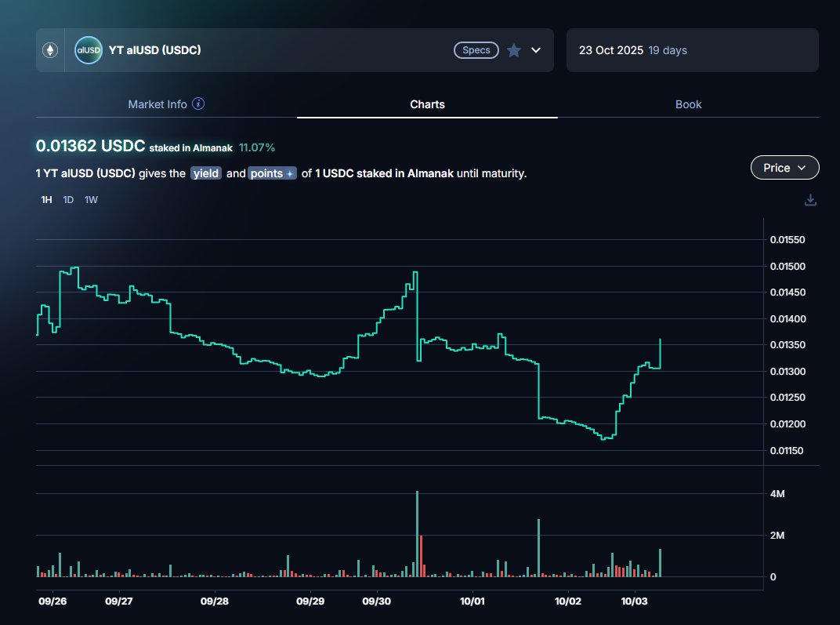
Task: Click the Ethereum network icon
Action: click(x=50, y=50)
